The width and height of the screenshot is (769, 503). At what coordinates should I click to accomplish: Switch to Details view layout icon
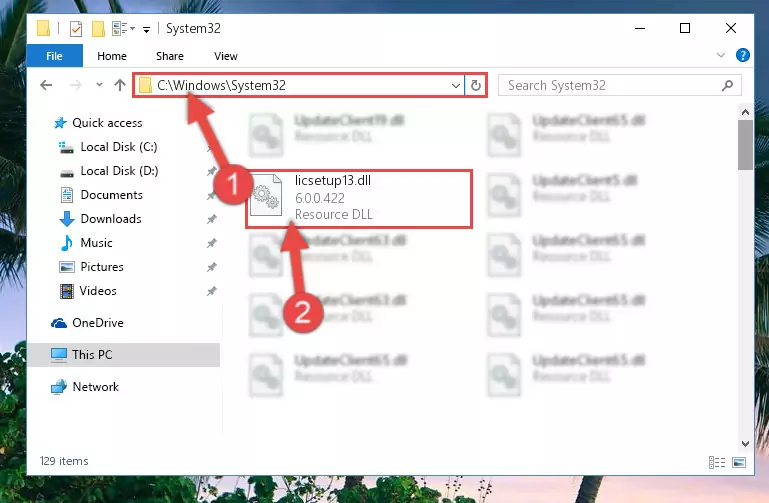point(717,462)
